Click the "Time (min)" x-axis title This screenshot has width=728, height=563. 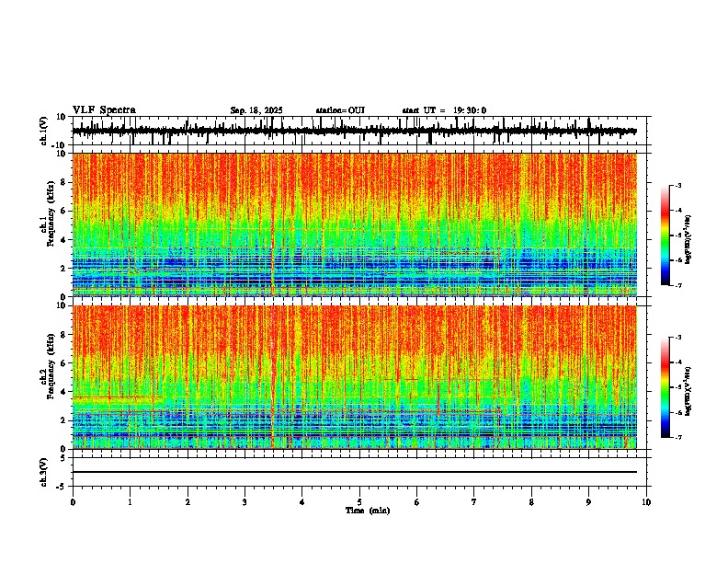[x=368, y=511]
